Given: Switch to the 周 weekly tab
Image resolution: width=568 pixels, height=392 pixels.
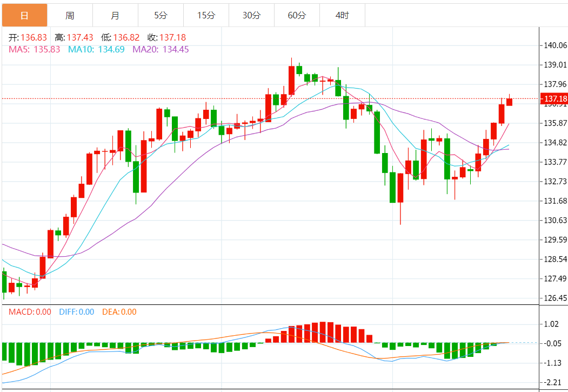Looking at the screenshot, I should [x=70, y=15].
